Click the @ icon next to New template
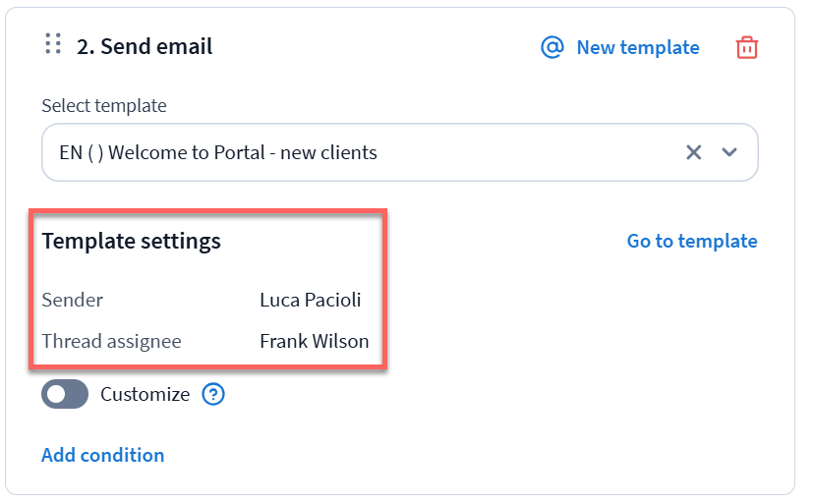813x504 pixels. (x=553, y=47)
